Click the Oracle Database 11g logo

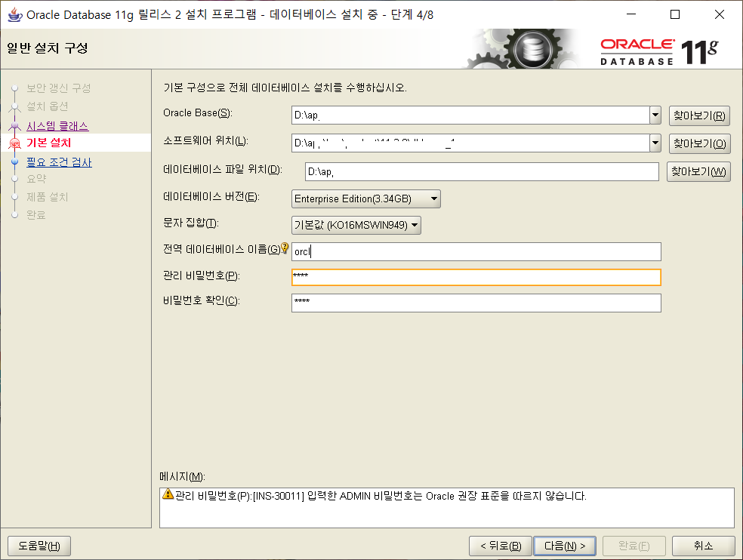tap(658, 51)
